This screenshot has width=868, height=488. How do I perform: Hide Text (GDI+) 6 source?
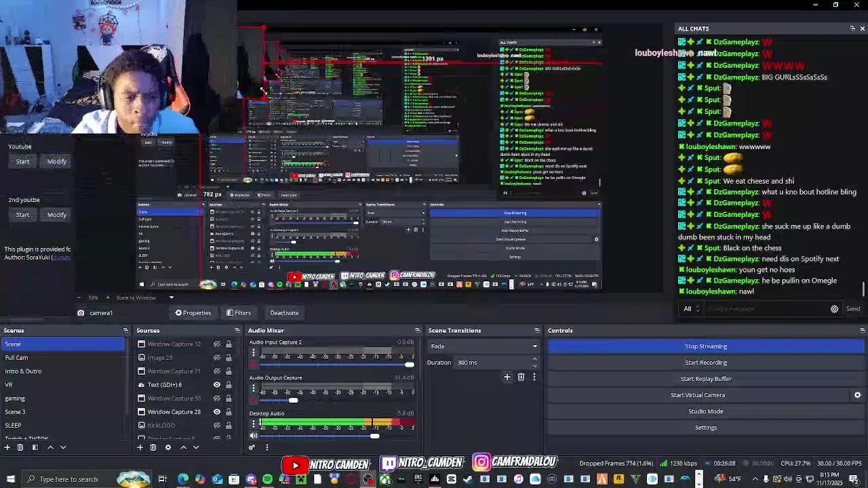217,385
